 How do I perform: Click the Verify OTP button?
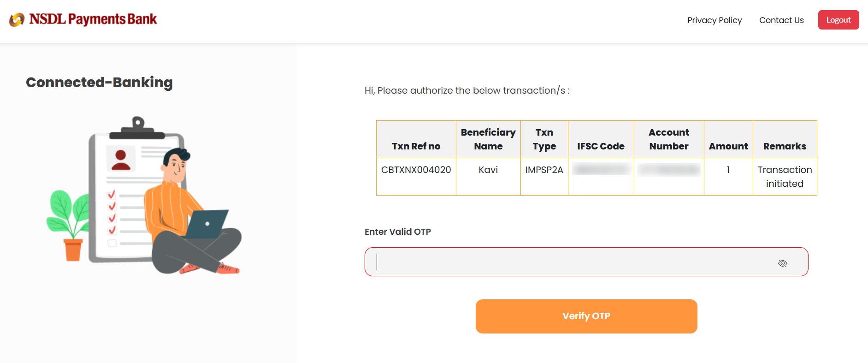[x=586, y=316]
